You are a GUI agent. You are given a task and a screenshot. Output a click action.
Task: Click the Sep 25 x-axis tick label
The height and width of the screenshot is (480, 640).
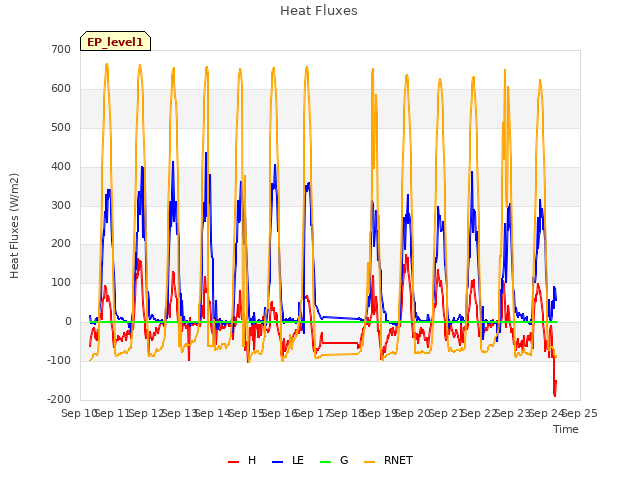[x=582, y=413]
